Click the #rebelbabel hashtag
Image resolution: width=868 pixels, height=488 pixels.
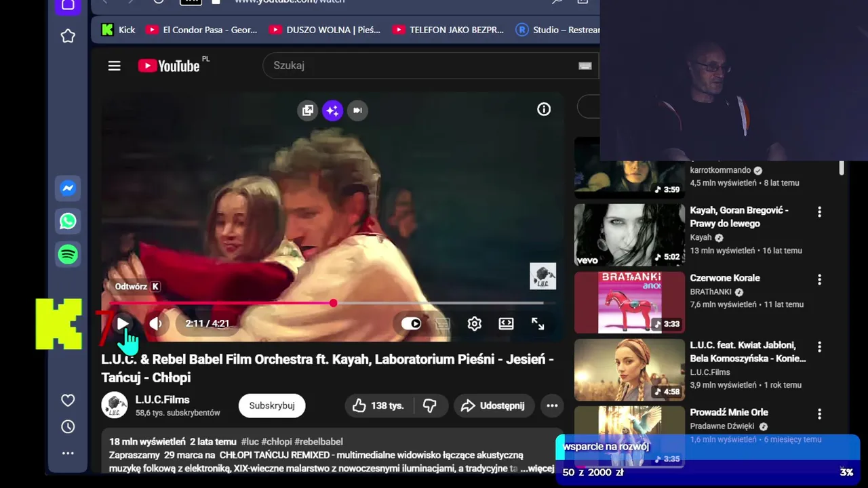click(x=319, y=442)
